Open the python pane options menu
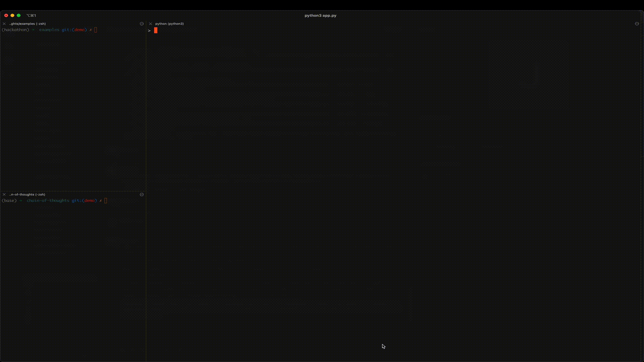This screenshot has width=644, height=362. 637,24
